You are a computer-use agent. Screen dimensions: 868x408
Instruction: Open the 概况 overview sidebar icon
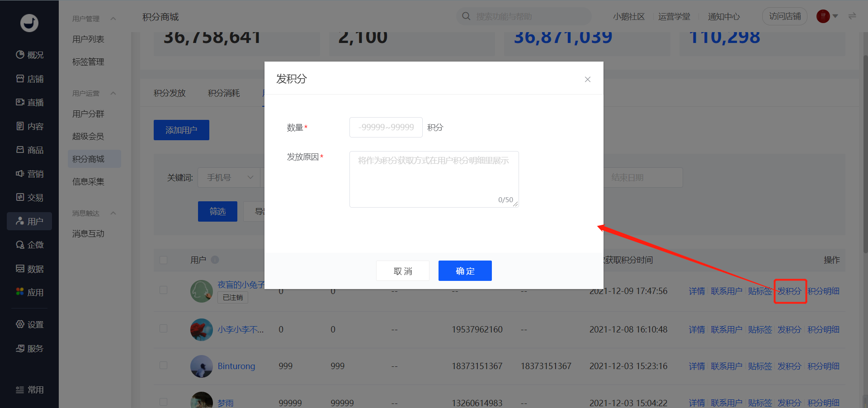(x=20, y=55)
